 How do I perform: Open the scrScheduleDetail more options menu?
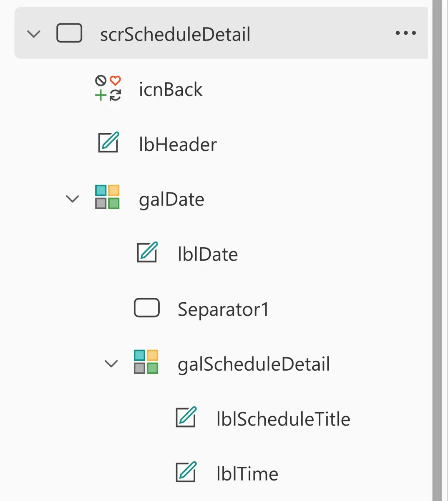click(406, 33)
